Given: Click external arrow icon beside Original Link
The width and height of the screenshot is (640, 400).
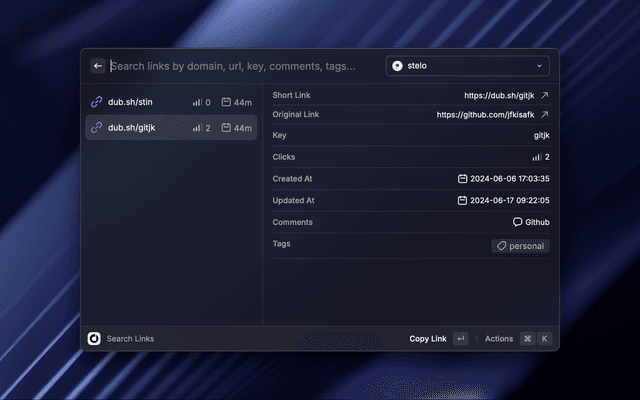Looking at the screenshot, I should [545, 115].
